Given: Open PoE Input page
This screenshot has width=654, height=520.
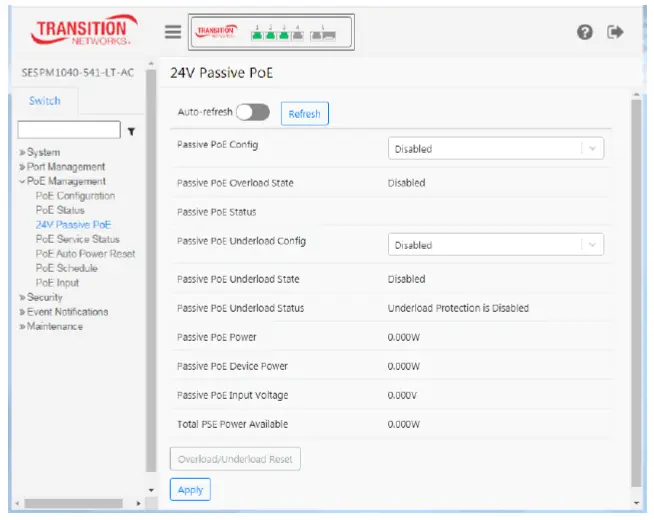Looking at the screenshot, I should click(57, 283).
